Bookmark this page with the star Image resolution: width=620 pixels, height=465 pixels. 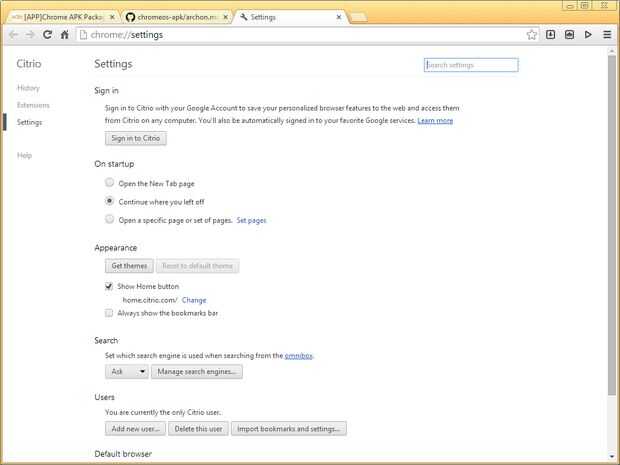[x=532, y=35]
